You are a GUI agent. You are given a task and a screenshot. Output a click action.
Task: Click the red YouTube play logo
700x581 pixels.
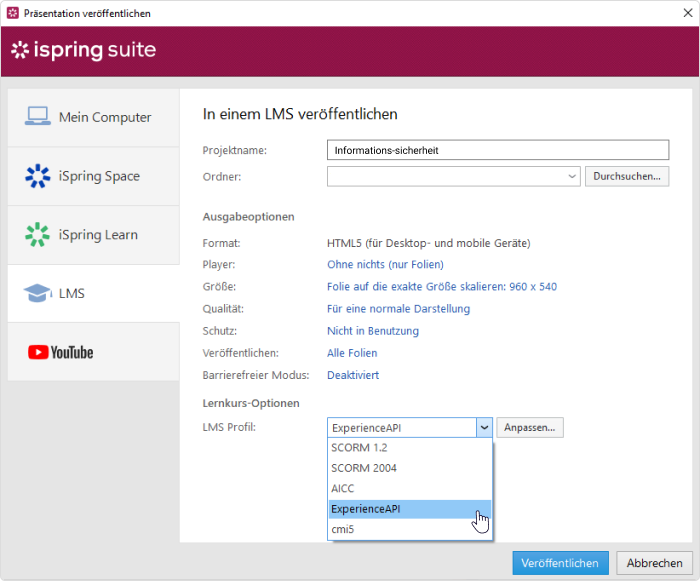pos(38,352)
